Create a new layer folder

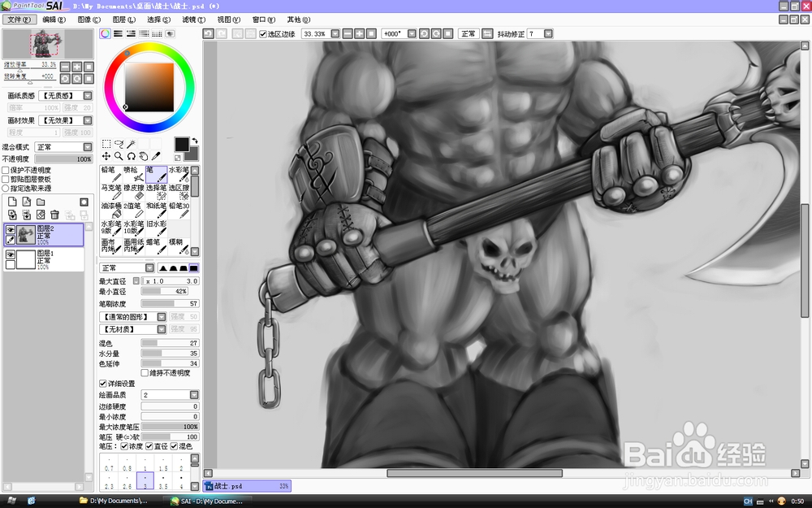[41, 202]
